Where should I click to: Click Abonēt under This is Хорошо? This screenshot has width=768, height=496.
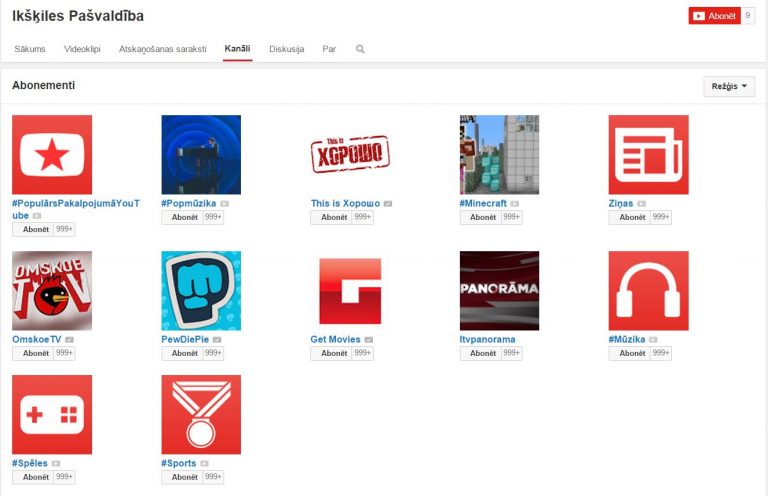click(x=332, y=217)
